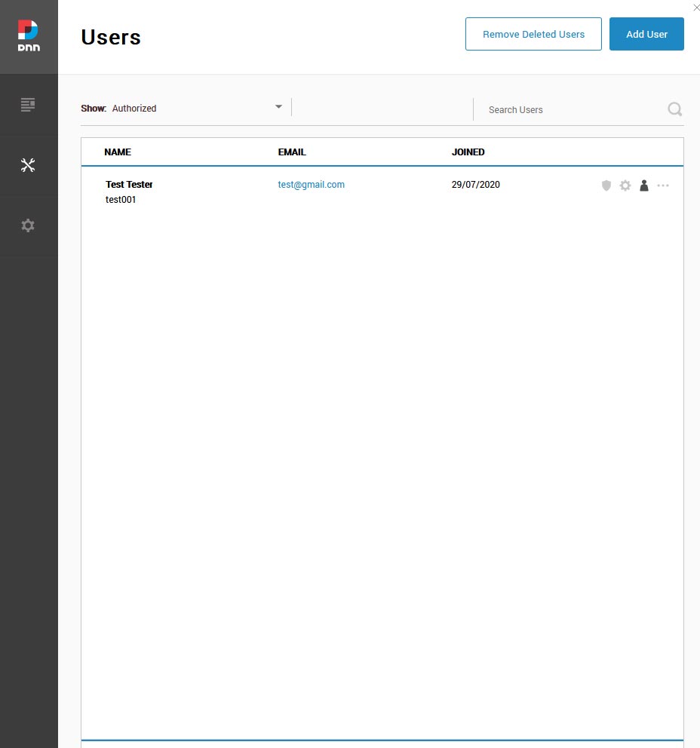Viewport: 700px width, 748px height.
Task: Select the Test Tester display name
Action: pos(129,184)
